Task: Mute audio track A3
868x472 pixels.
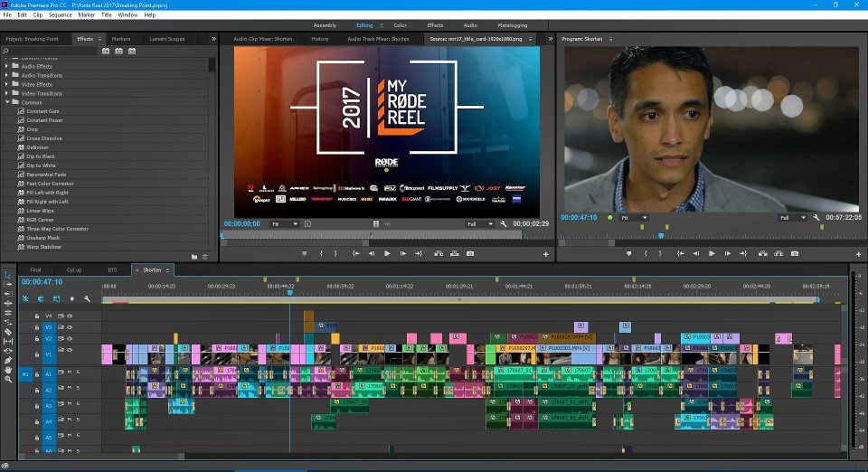Action: pyautogui.click(x=70, y=403)
